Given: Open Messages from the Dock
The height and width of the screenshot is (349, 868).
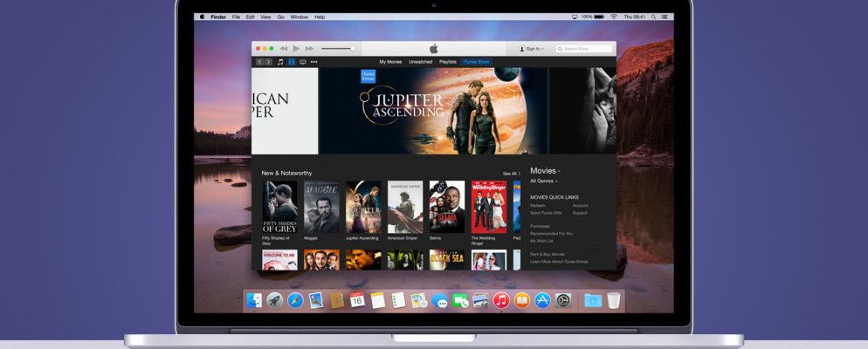Looking at the screenshot, I should click(439, 300).
